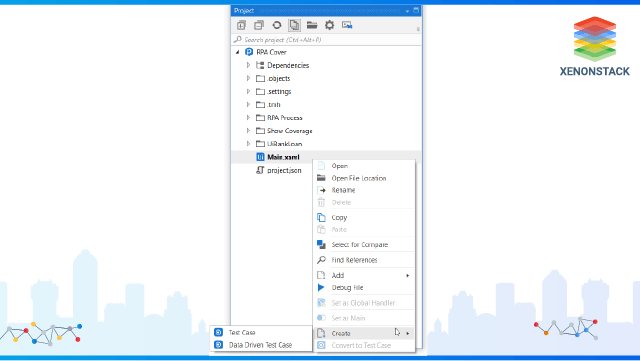Select the Show Coverage folder label
This screenshot has width=640, height=361.
point(289,131)
